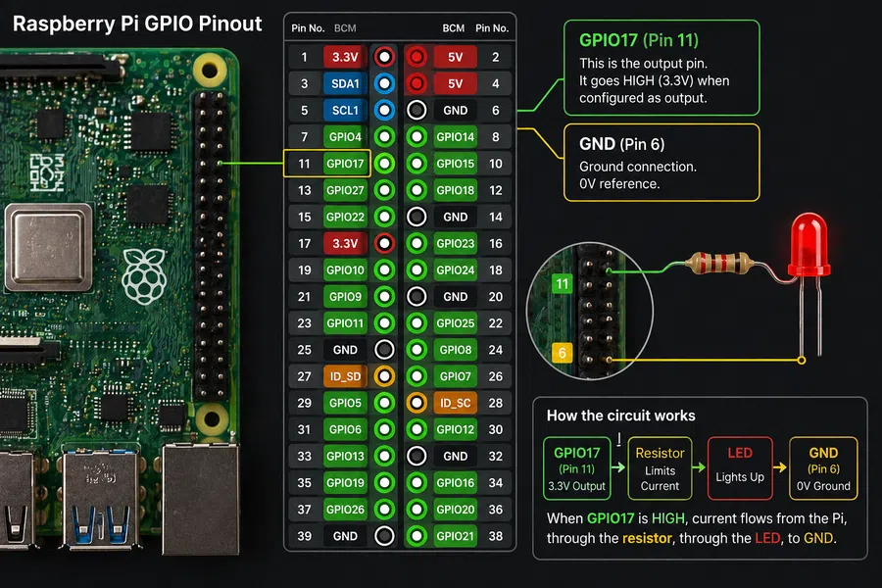The height and width of the screenshot is (588, 882).
Task: Select the highlighted GPIO17 label in the pinout
Action: pos(345,164)
